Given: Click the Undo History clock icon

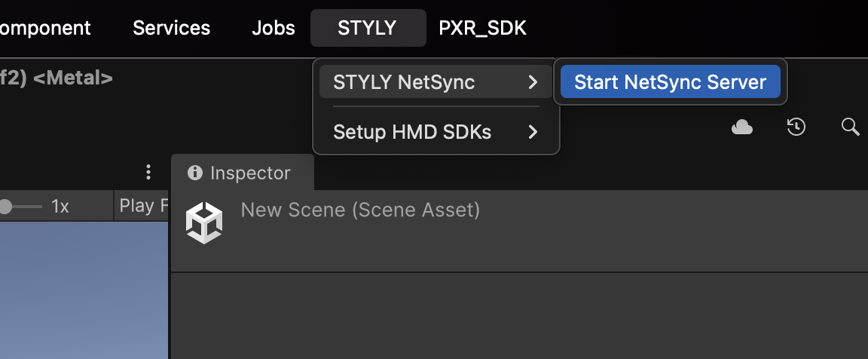Looking at the screenshot, I should coord(796,127).
